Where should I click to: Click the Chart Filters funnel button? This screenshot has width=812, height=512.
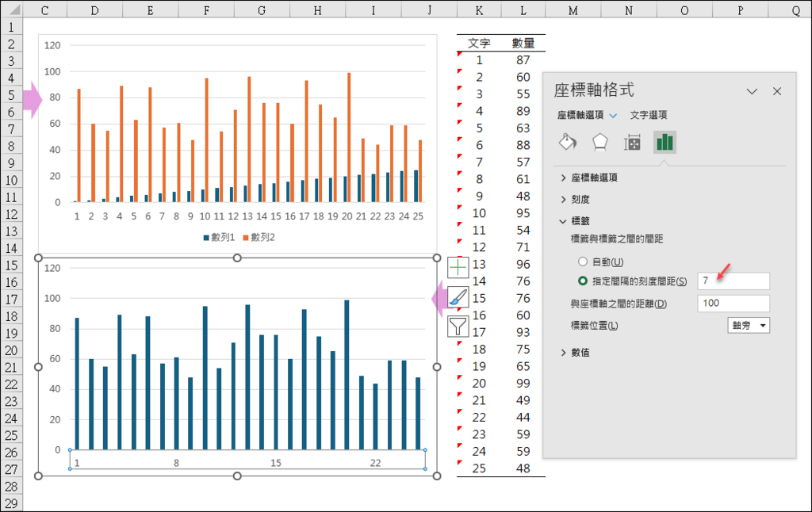pyautogui.click(x=458, y=327)
